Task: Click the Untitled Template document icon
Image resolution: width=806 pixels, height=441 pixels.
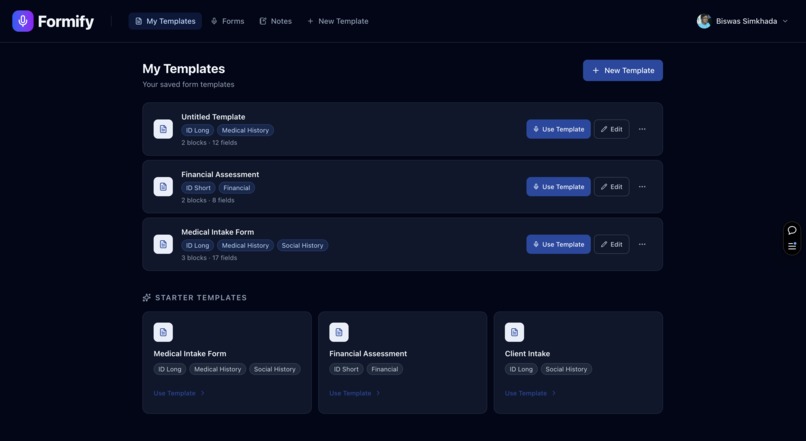Action: tap(163, 129)
